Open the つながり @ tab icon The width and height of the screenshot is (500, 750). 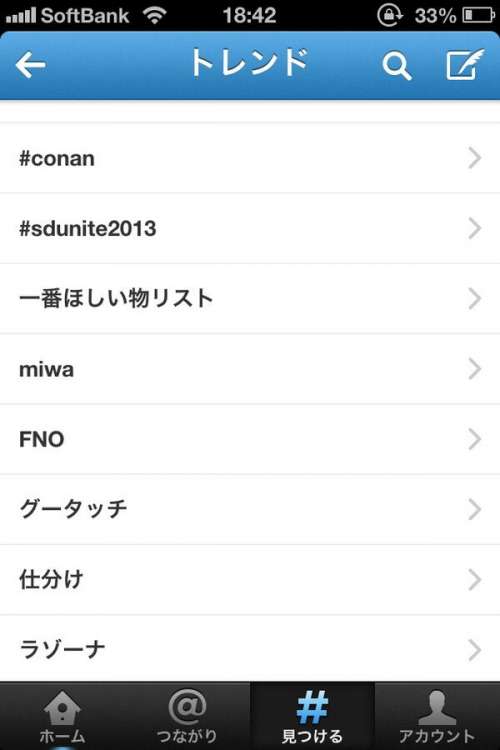tap(187, 707)
